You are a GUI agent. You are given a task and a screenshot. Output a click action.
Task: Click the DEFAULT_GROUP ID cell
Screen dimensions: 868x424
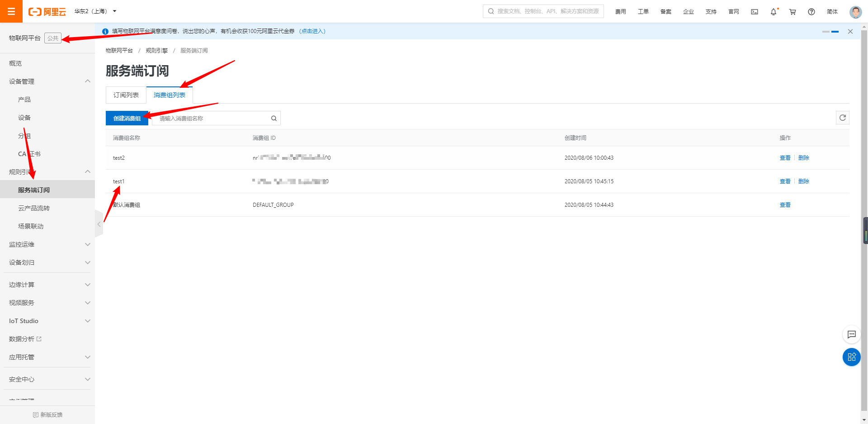tap(273, 205)
